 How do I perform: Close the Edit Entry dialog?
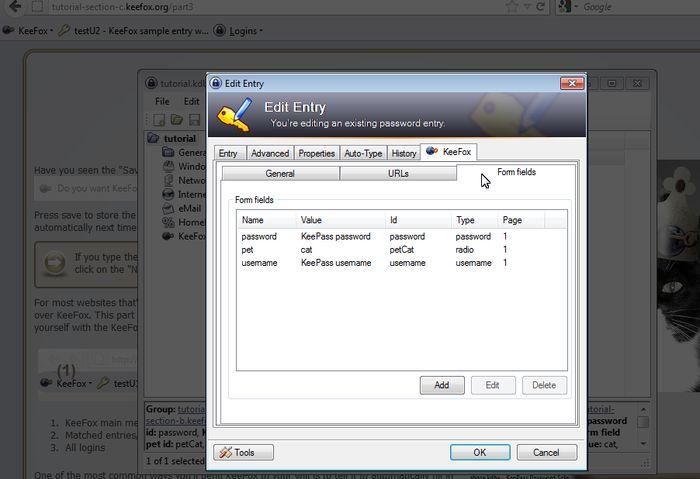click(x=572, y=83)
